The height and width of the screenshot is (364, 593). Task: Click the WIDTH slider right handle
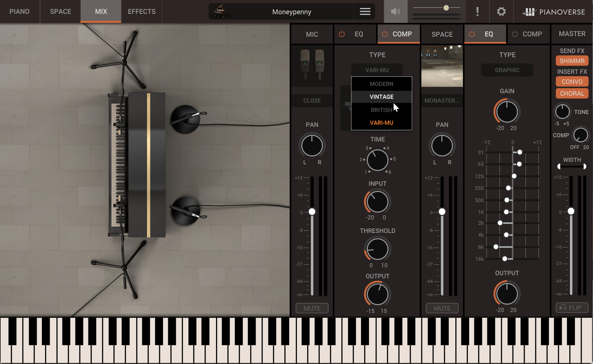[x=585, y=166]
